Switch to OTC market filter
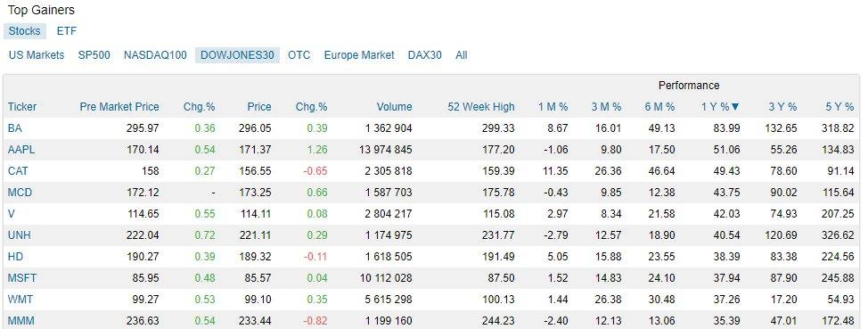This screenshot has width=868, height=329. (x=299, y=55)
